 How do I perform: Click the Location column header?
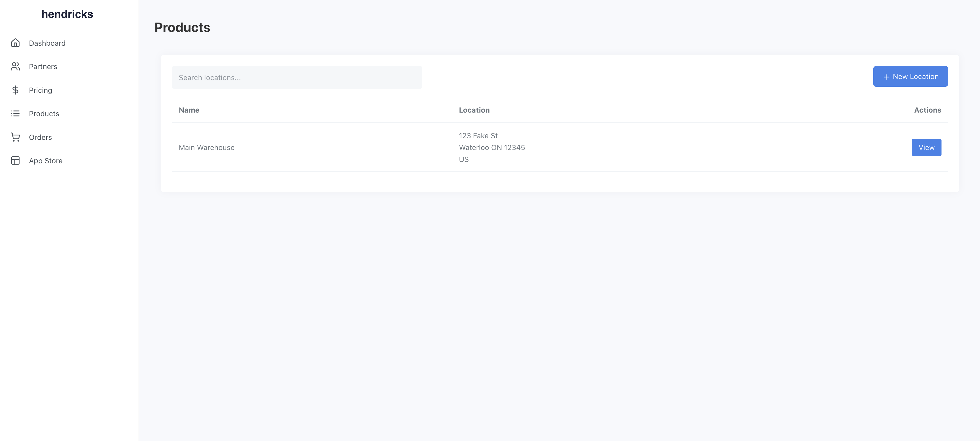(474, 110)
